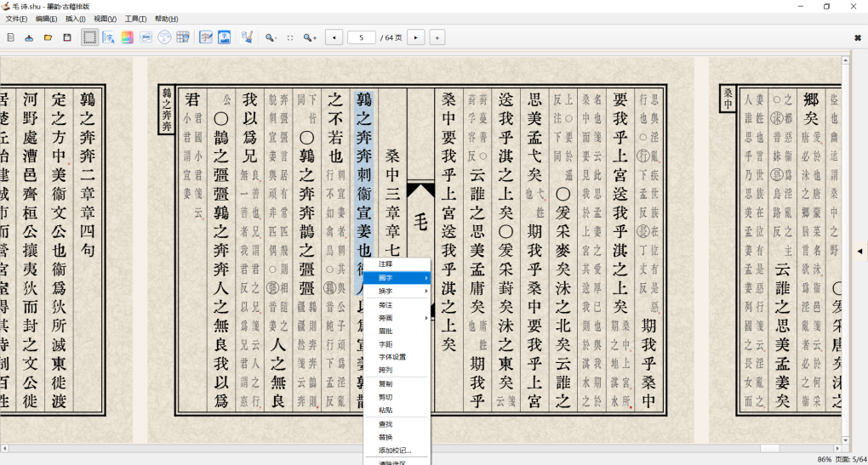Click the 鶉之奔奔 page label tab

click(167, 110)
